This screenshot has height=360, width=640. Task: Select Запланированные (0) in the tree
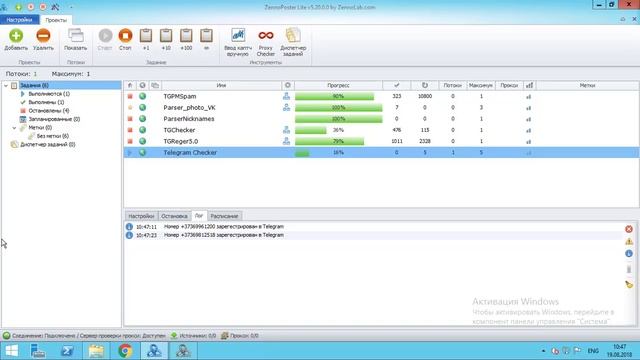tap(54, 119)
